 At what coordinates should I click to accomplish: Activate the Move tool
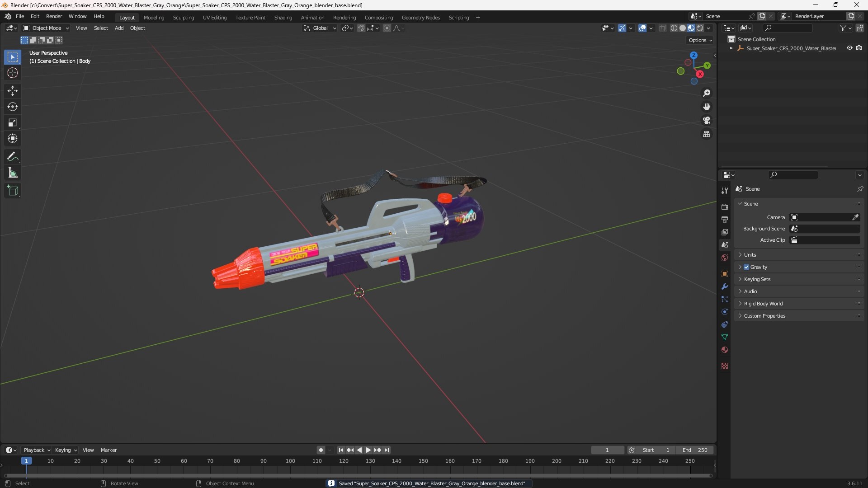click(x=13, y=91)
